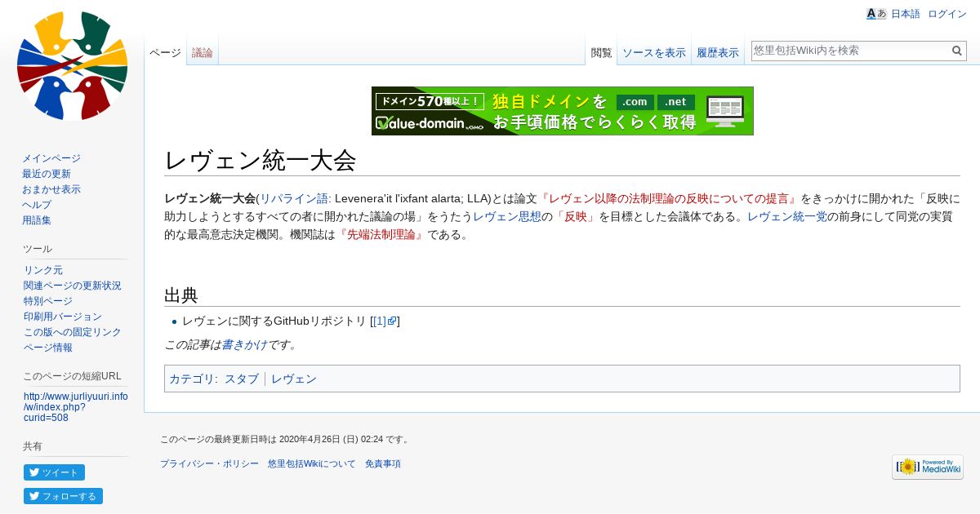Viewport: 980px width, 514px height.
Task: Click the ツール sidebar heading
Action: pyautogui.click(x=38, y=249)
